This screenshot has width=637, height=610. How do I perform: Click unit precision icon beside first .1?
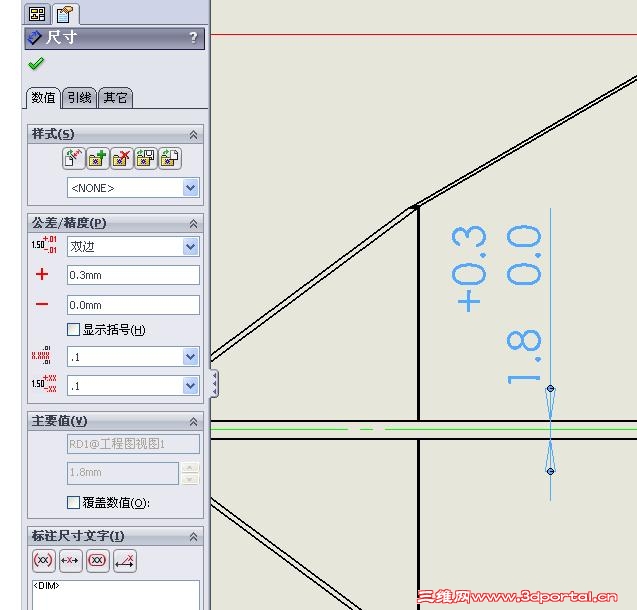[x=41, y=356]
